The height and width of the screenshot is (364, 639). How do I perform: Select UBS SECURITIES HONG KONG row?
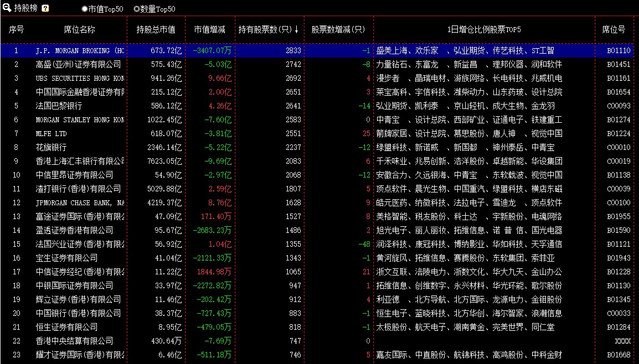pyautogui.click(x=80, y=78)
